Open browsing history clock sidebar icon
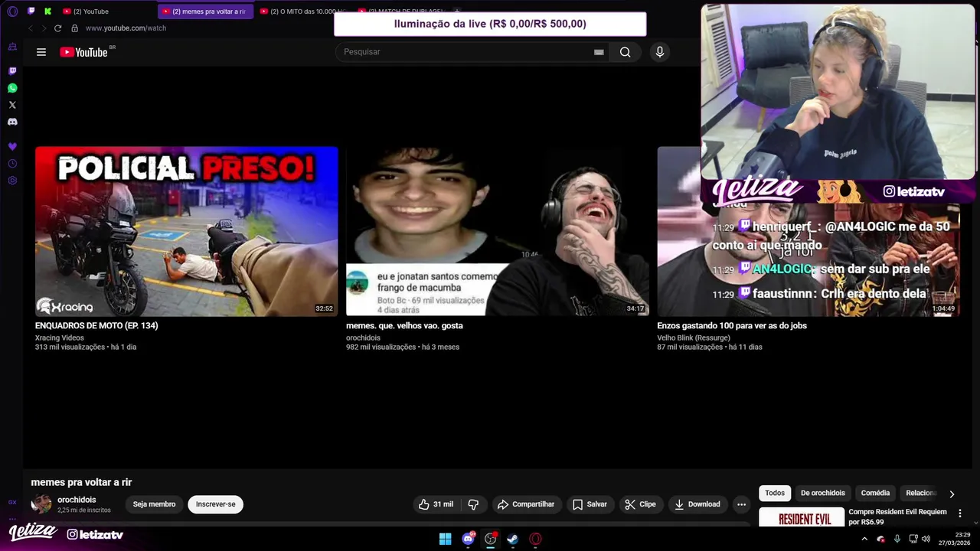The height and width of the screenshot is (551, 980). click(12, 164)
